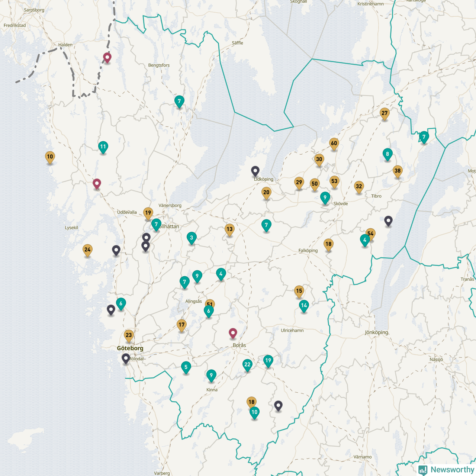Click the yellow marker numbered 60
Screen dimensions: 476x476
[x=334, y=144]
